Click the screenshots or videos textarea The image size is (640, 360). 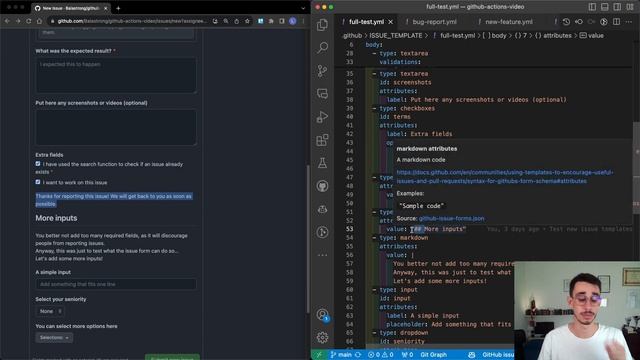pos(116,127)
